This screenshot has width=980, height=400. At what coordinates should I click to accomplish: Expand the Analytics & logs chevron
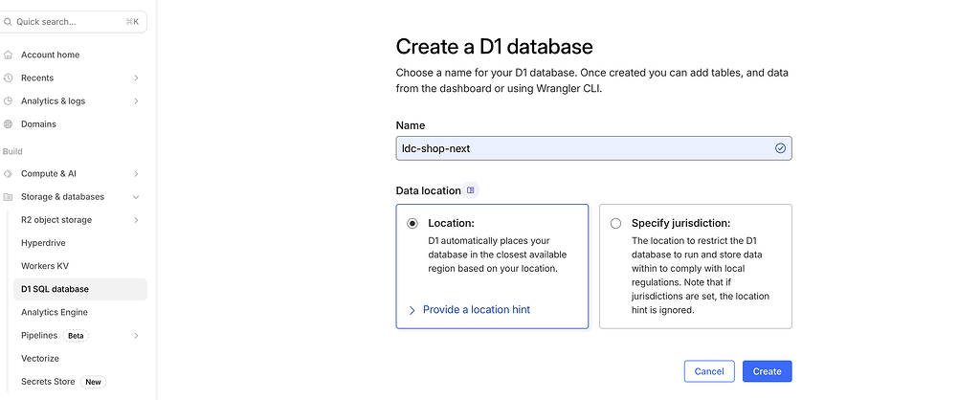(136, 101)
